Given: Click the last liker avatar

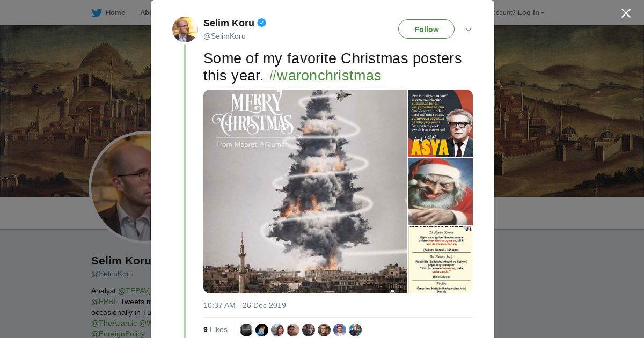Looking at the screenshot, I should tap(355, 330).
